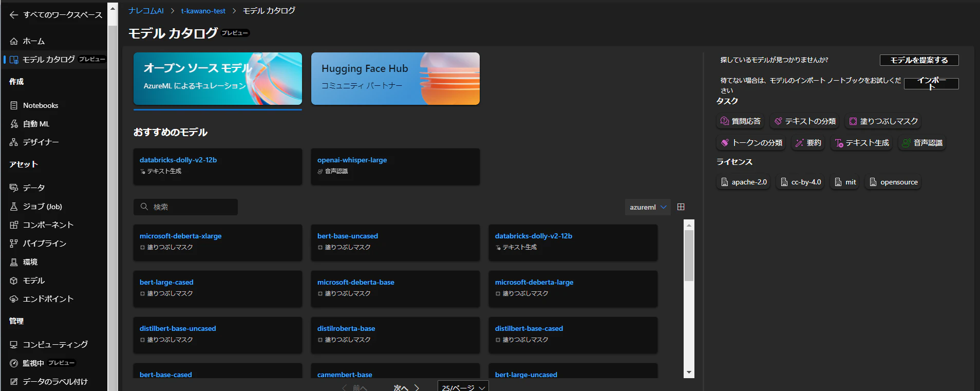Filter by 質問応答 task chip
The image size is (980, 391).
tap(740, 121)
